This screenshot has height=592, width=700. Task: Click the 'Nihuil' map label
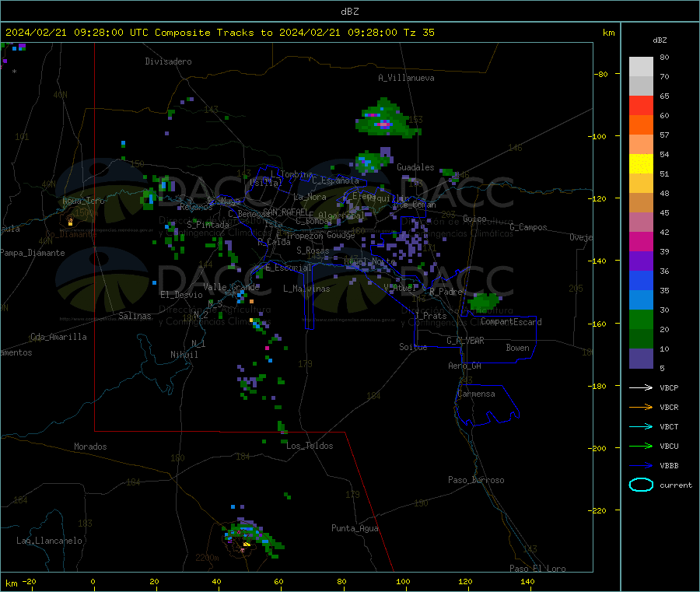pyautogui.click(x=184, y=355)
